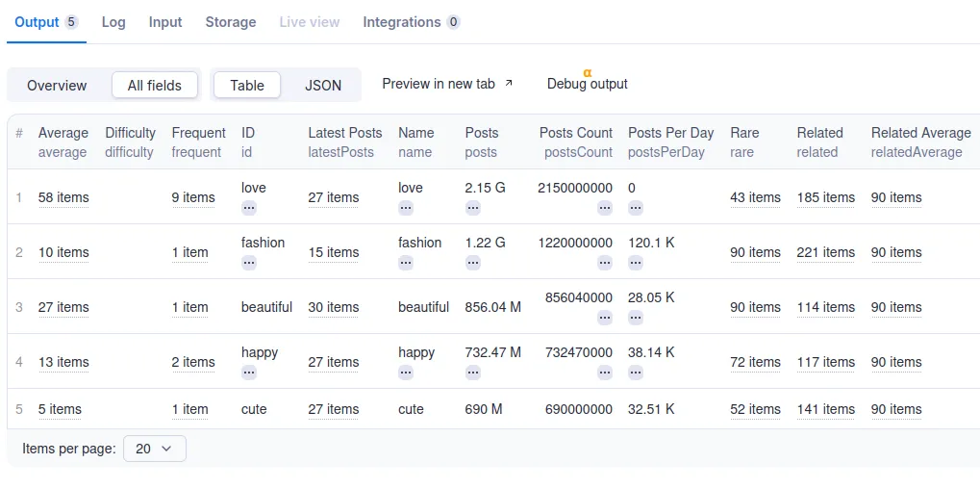Image resolution: width=980 pixels, height=489 pixels.
Task: Expand love Name ellipsis button
Action: coord(406,208)
